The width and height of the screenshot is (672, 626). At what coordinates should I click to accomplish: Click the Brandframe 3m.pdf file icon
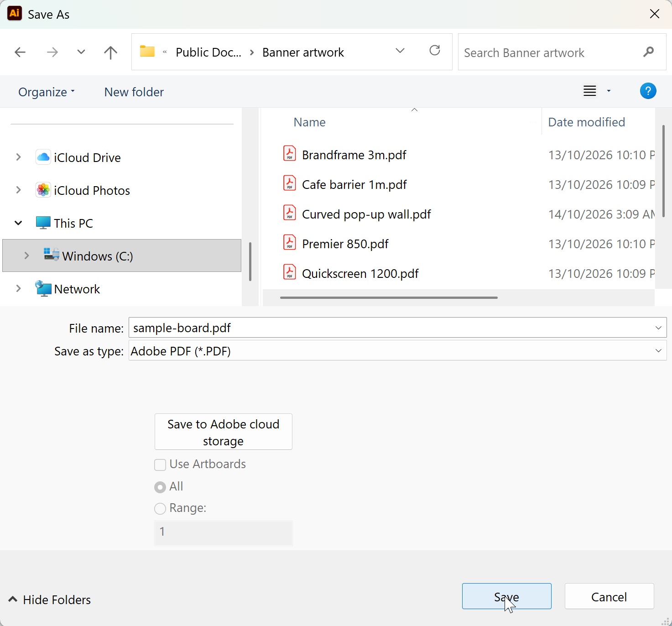290,154
